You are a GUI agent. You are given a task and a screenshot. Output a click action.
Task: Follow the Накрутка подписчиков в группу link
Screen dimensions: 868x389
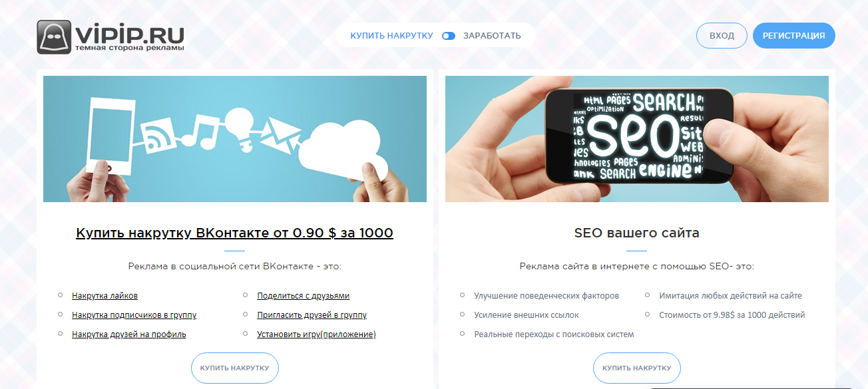point(134,315)
